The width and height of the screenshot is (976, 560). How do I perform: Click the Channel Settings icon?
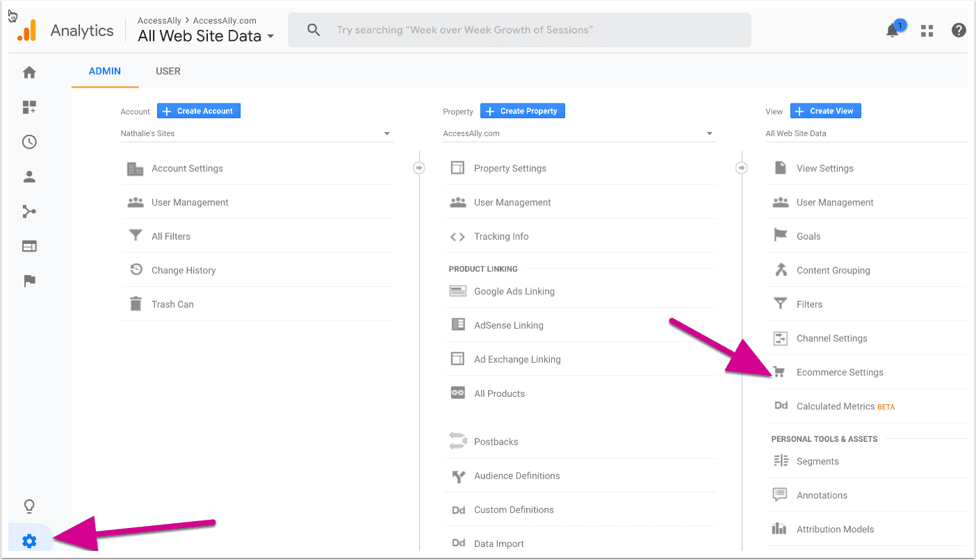(x=780, y=338)
